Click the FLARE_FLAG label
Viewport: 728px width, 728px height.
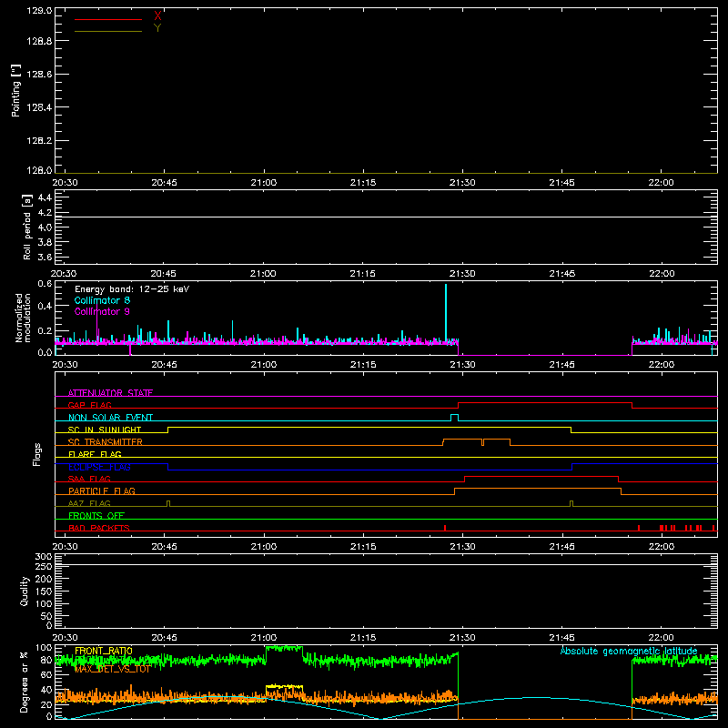point(95,454)
